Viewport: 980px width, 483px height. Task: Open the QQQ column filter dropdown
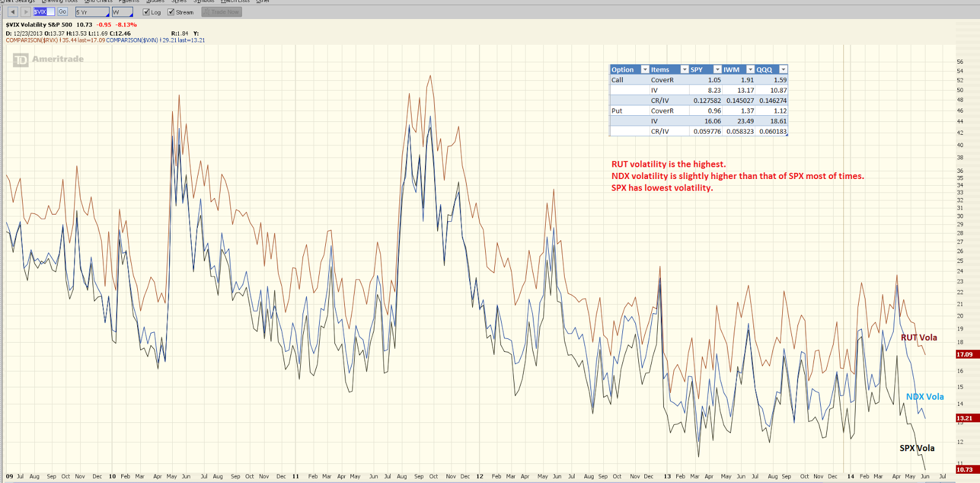point(783,70)
